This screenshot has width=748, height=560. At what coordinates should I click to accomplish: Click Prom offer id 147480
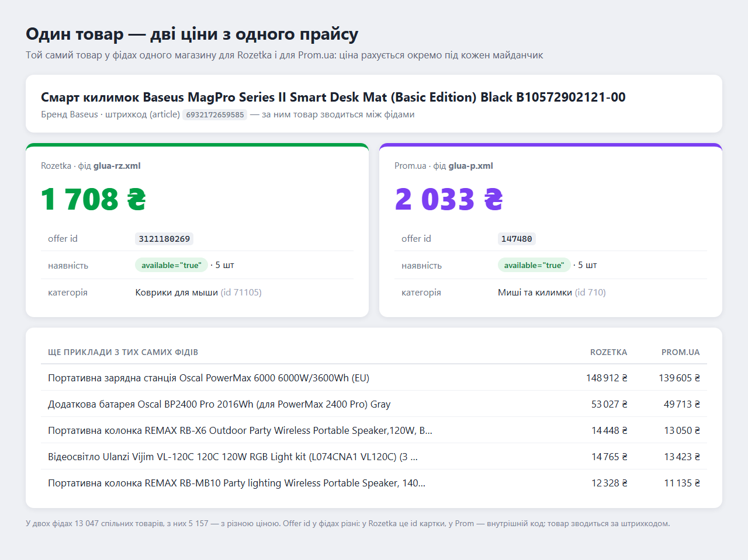tap(517, 239)
